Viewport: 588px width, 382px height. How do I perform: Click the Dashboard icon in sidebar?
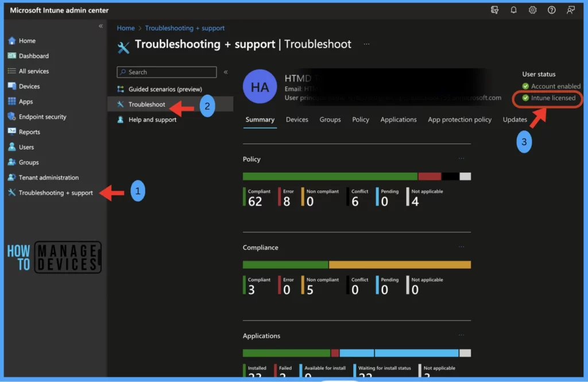point(12,56)
